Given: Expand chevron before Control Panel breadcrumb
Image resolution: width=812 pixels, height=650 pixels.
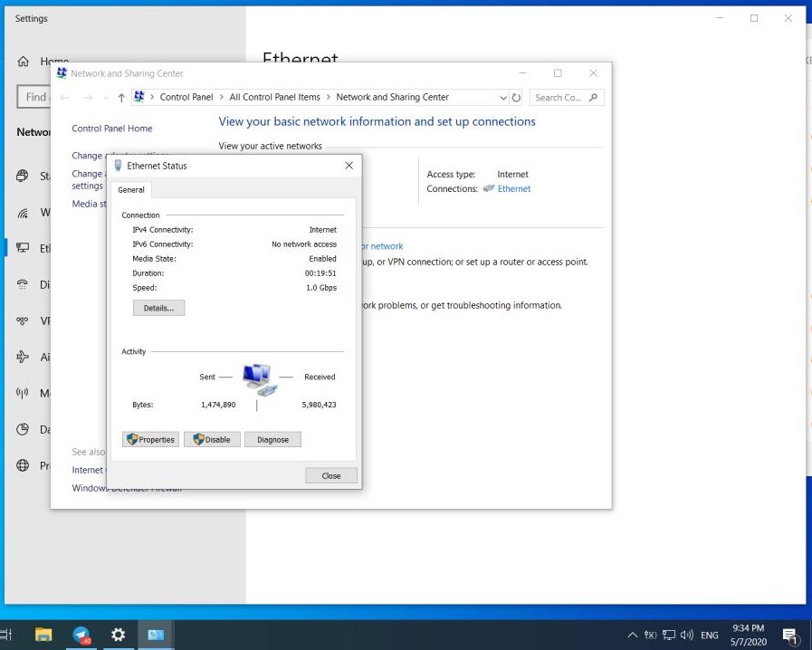Looking at the screenshot, I should 152,97.
